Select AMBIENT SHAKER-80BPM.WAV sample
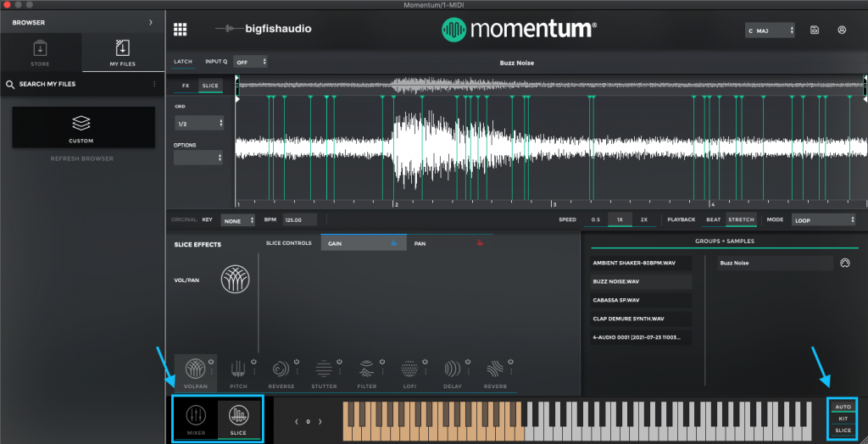Screen dimensions: 868x444 click(x=641, y=264)
